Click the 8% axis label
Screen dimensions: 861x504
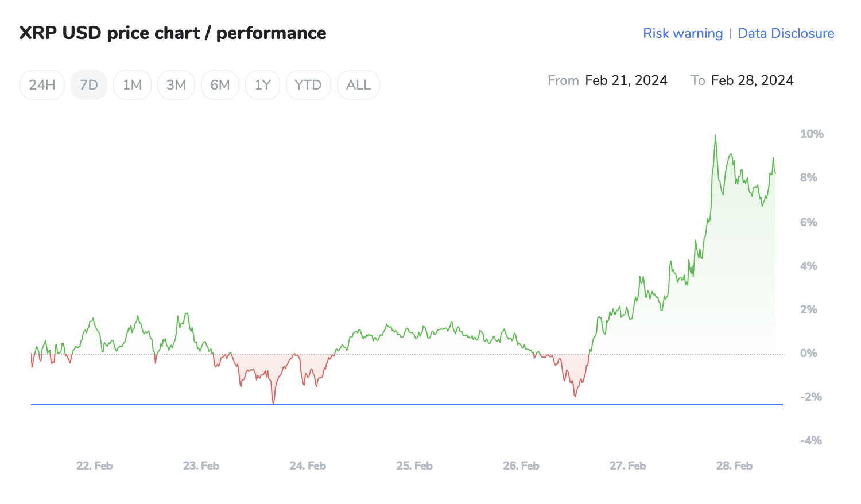[809, 177]
